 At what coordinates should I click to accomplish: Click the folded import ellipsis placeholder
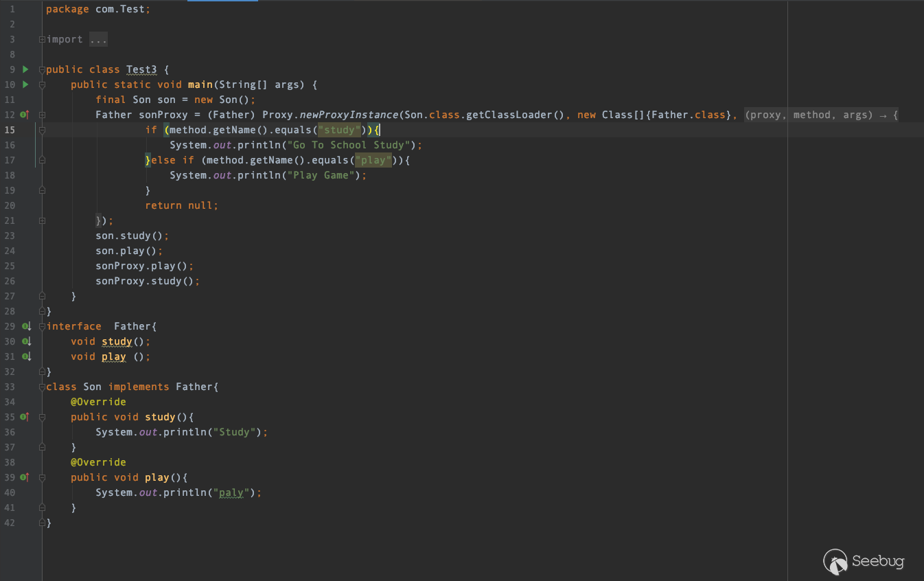click(98, 39)
